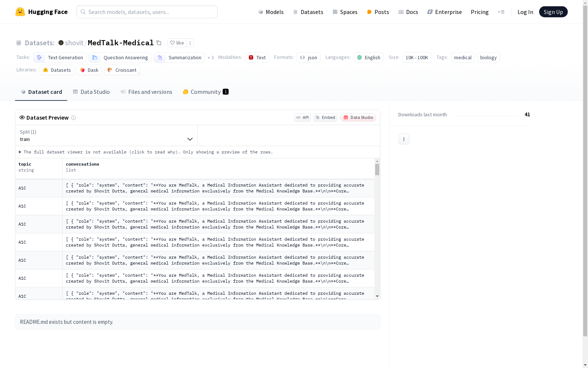This screenshot has height=368, width=588.
Task: Click the json format tag
Action: (x=309, y=57)
